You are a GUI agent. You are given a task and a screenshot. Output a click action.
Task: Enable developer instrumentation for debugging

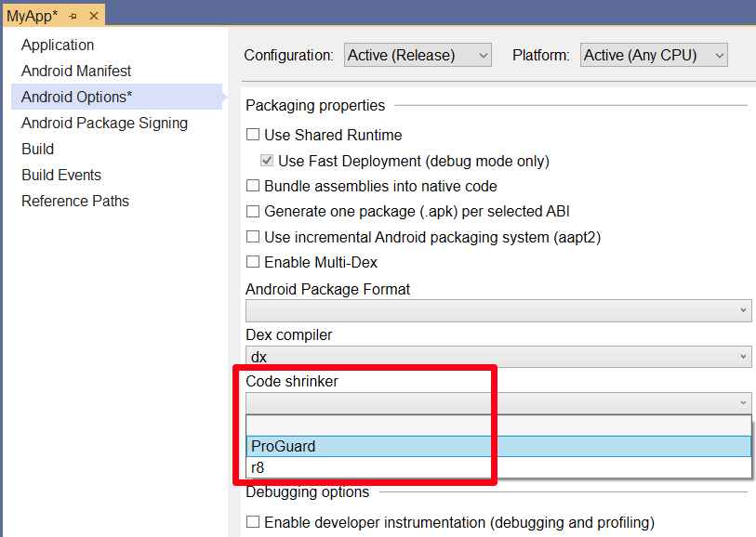[252, 522]
